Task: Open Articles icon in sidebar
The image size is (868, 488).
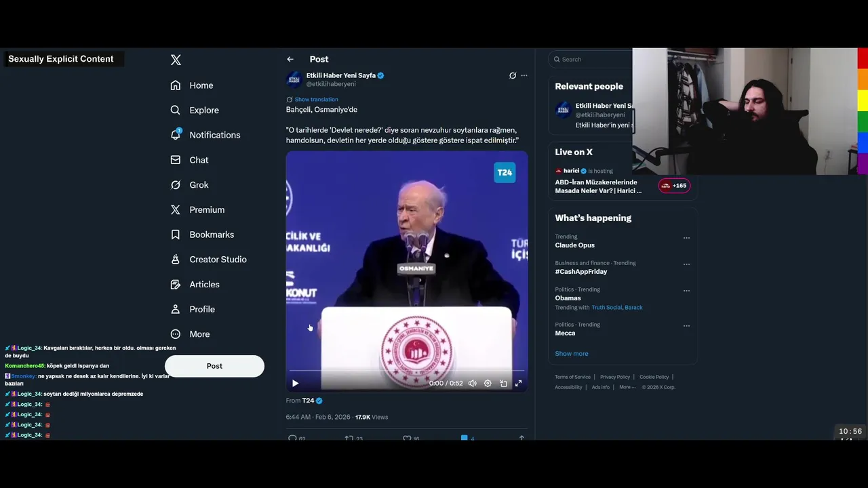Action: point(176,285)
